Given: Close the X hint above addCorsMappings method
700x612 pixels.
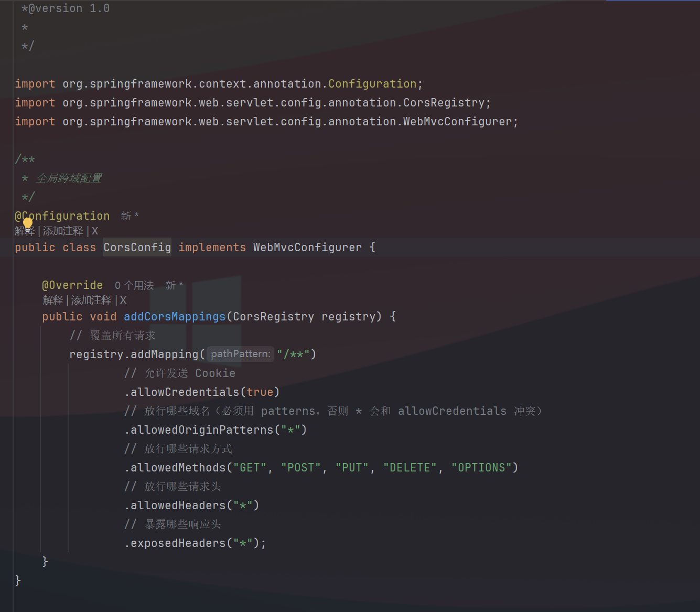Looking at the screenshot, I should pyautogui.click(x=123, y=300).
